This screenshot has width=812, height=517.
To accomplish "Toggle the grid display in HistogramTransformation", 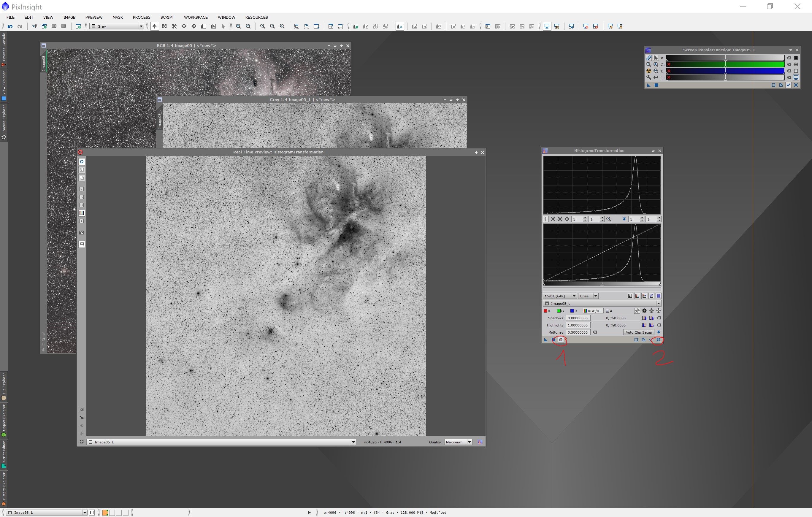I will pos(659,296).
